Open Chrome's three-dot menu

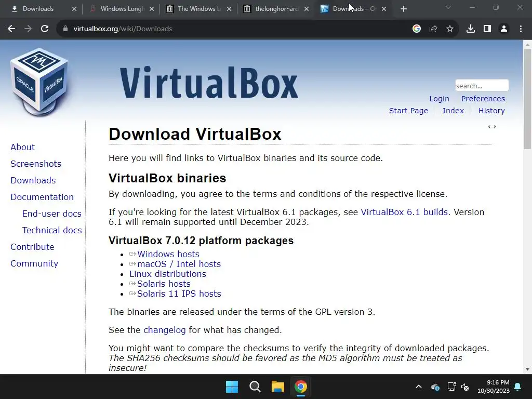tap(521, 29)
